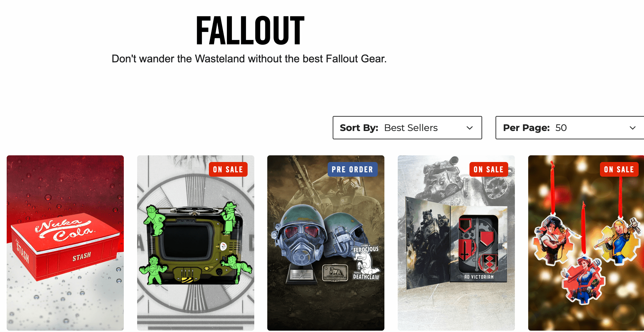This screenshot has width=644, height=332.
Task: Open the NCR Ranger helmet product image
Action: point(326,243)
